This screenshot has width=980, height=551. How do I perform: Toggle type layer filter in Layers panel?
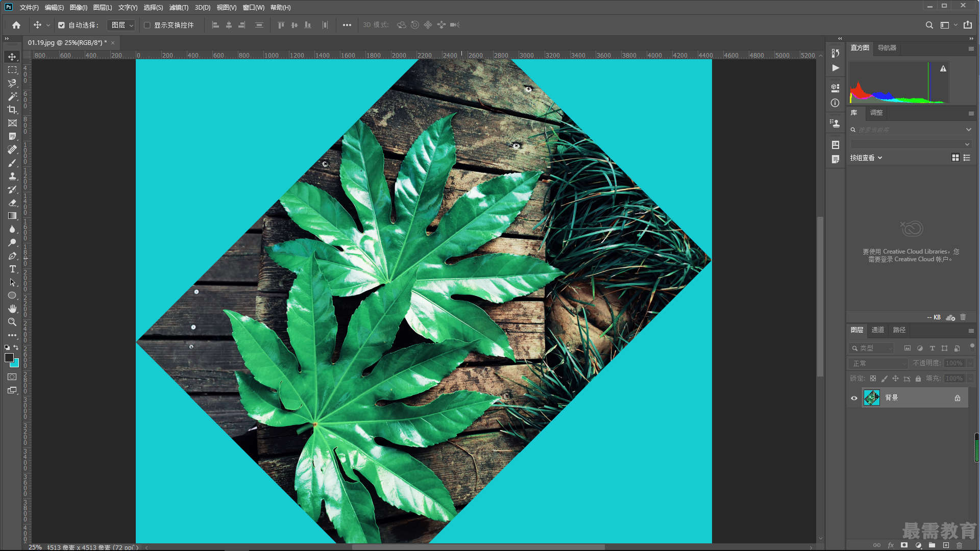coord(932,348)
